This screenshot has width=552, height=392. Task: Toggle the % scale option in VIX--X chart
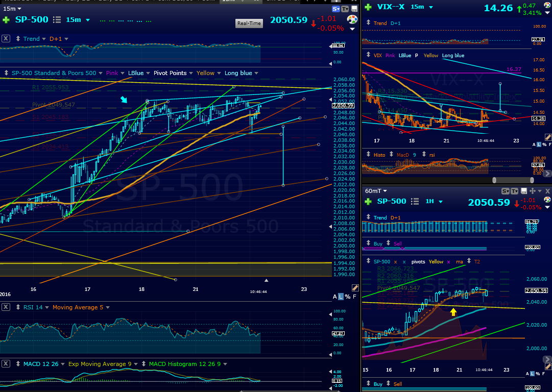click(x=545, y=144)
